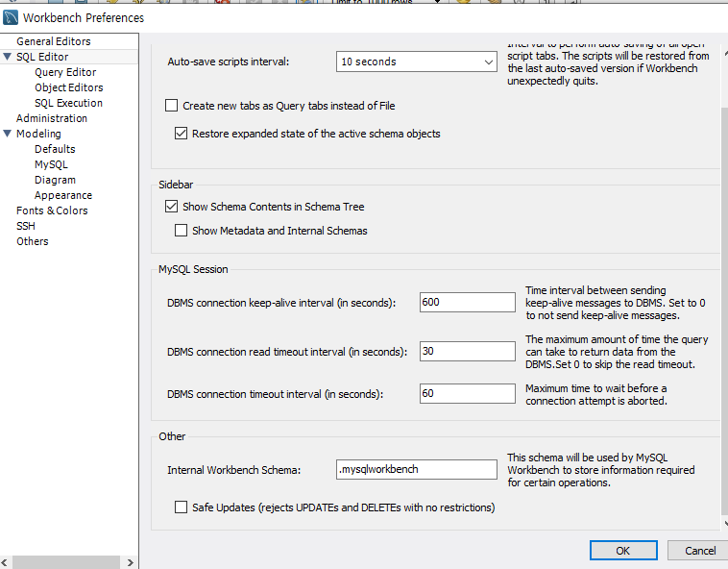Screen dimensions: 728x569
Task: Select Modeling category
Action: 38,134
